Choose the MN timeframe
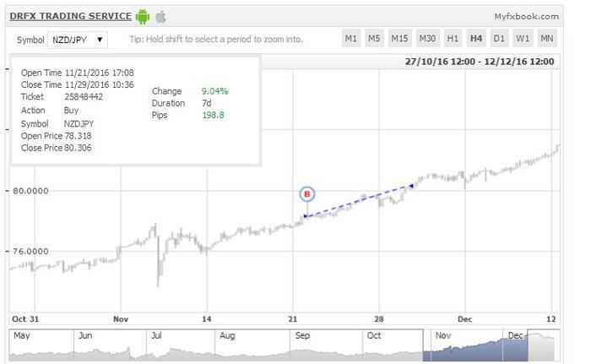This screenshot has width=591, height=364. 547,39
